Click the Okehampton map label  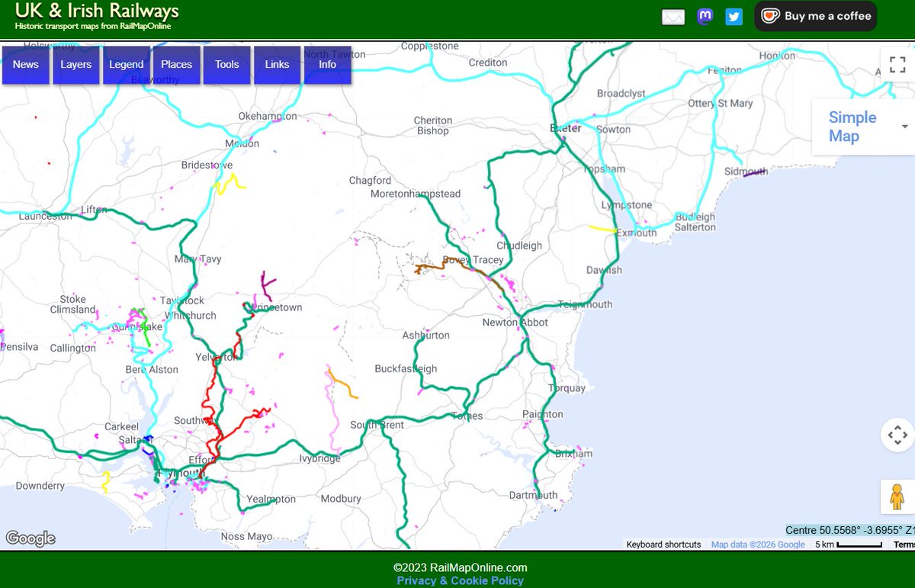pos(268,116)
